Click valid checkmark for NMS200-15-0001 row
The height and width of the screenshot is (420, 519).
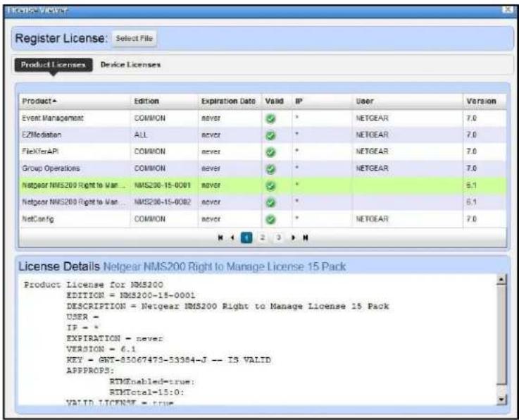pyautogui.click(x=270, y=186)
